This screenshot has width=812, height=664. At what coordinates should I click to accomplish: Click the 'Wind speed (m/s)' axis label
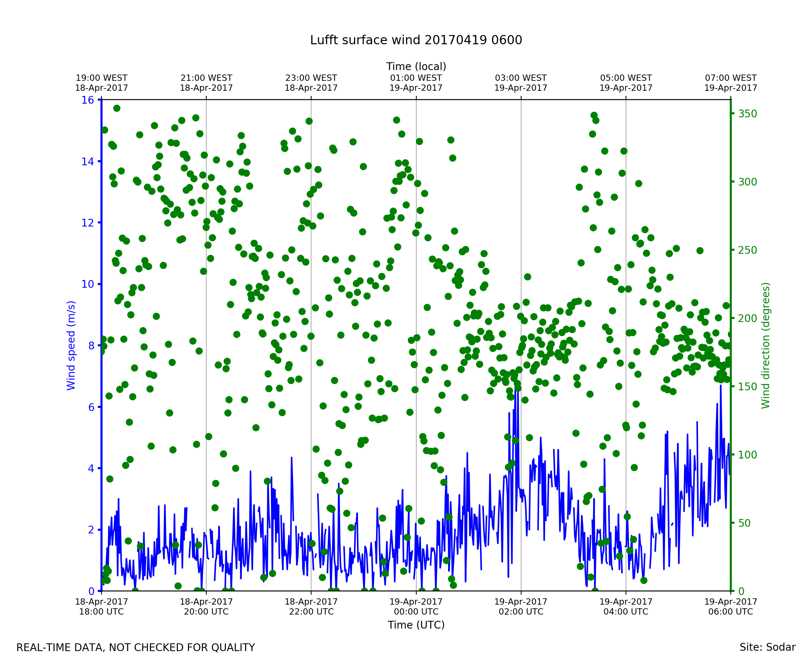(71, 345)
